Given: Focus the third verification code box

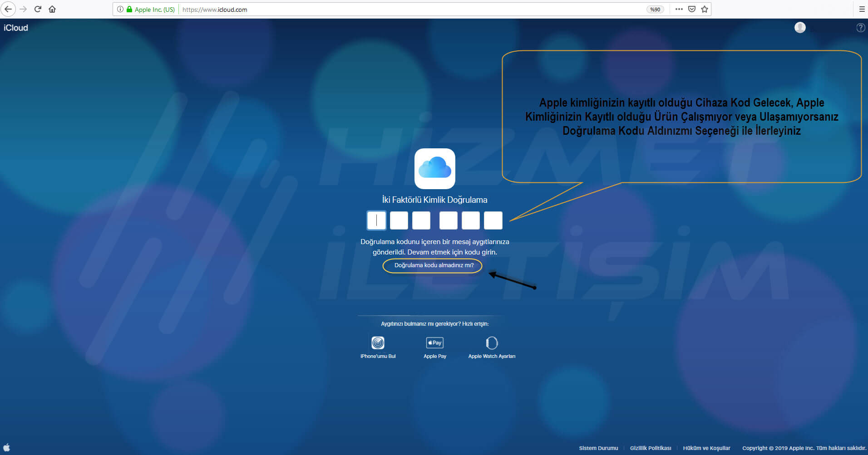Looking at the screenshot, I should (421, 220).
